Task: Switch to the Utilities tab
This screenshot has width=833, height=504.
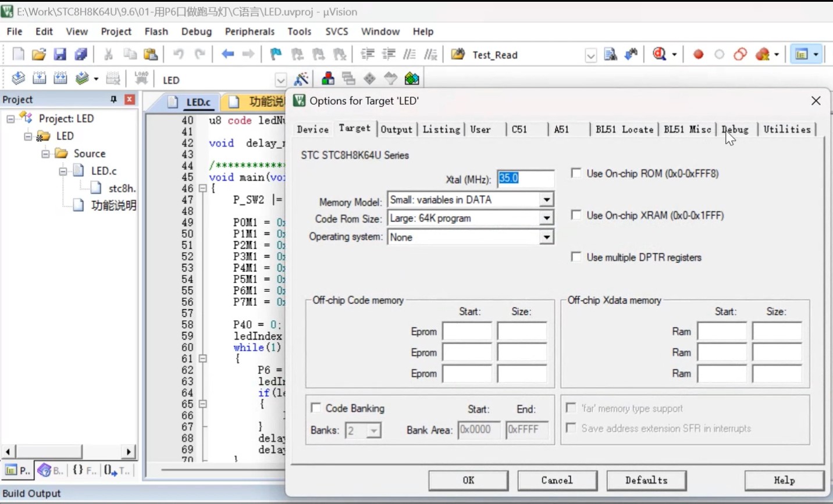Action: coord(787,129)
